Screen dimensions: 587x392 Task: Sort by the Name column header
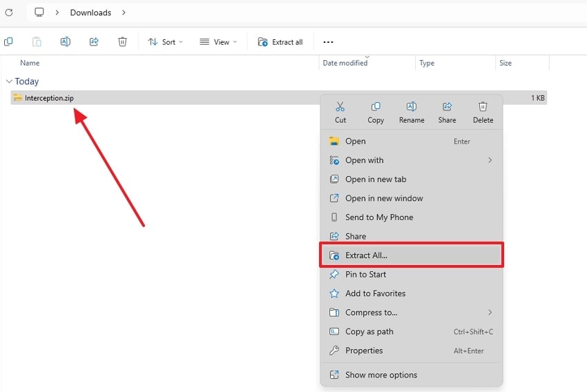click(x=30, y=63)
